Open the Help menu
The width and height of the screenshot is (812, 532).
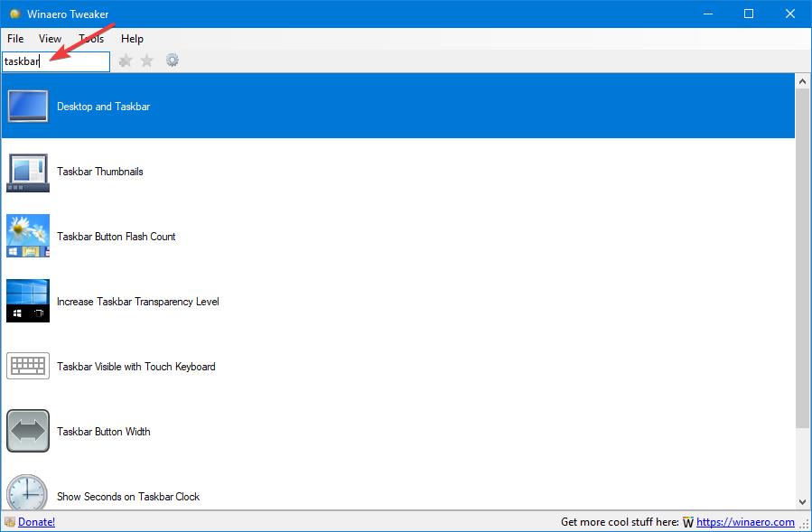(x=132, y=39)
